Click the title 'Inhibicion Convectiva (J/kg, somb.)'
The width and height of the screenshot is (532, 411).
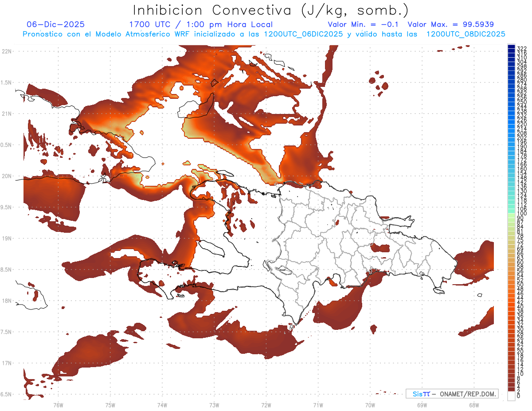[x=271, y=10]
